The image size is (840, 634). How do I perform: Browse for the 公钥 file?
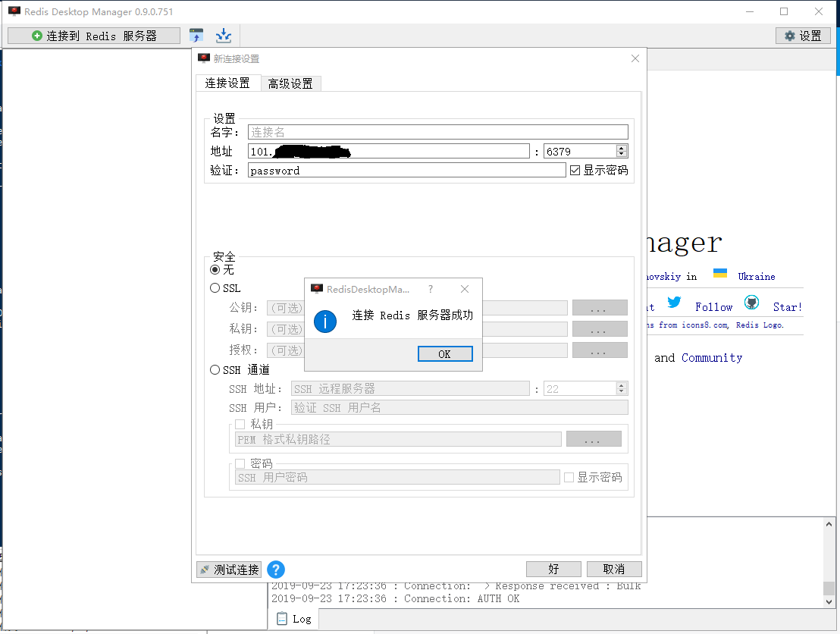[x=600, y=308]
